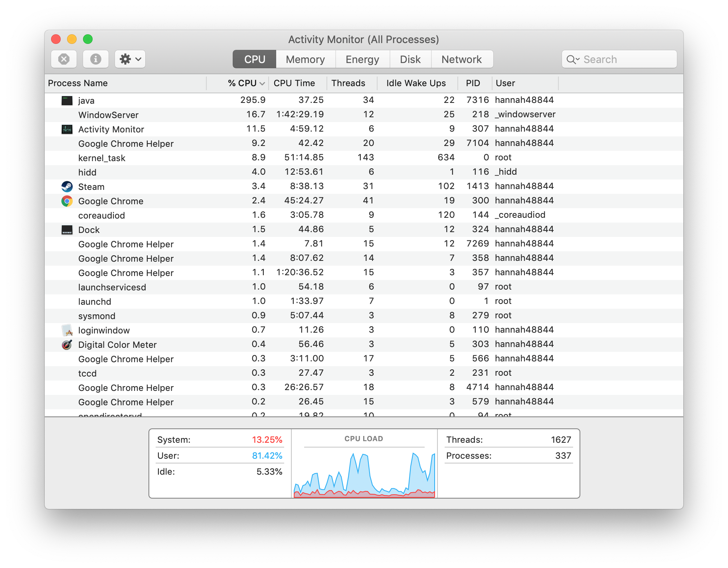Sort by Idle Wake Ups column
This screenshot has height=568, width=728.
pyautogui.click(x=418, y=83)
